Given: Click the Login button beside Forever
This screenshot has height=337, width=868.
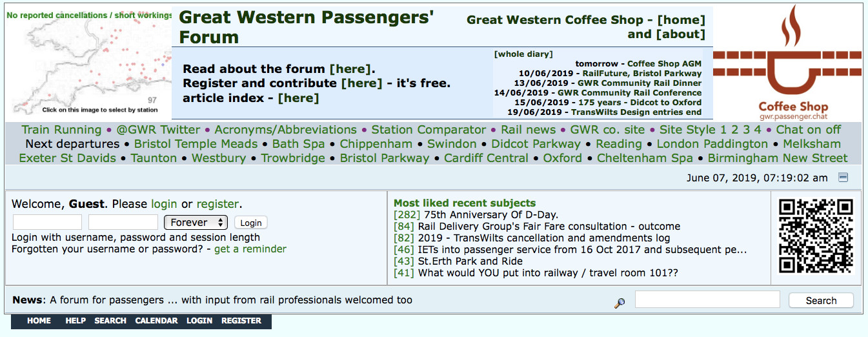Looking at the screenshot, I should tap(250, 223).
